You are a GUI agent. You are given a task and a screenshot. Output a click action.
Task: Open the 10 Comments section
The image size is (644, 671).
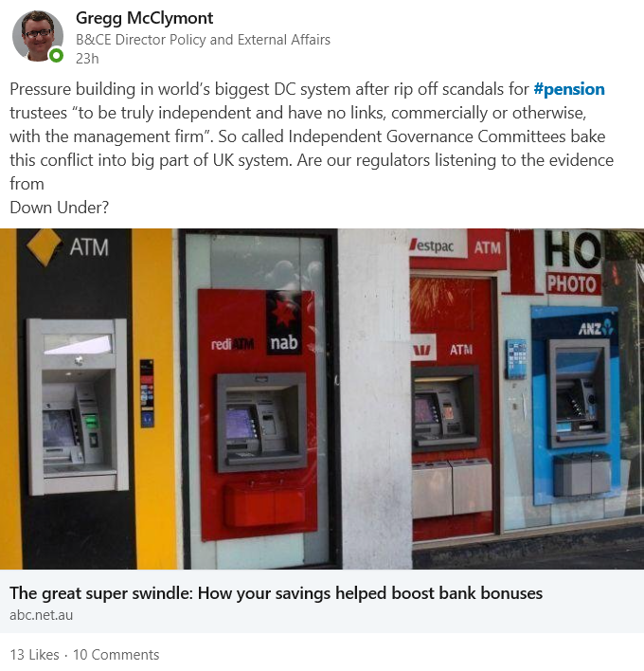116,654
